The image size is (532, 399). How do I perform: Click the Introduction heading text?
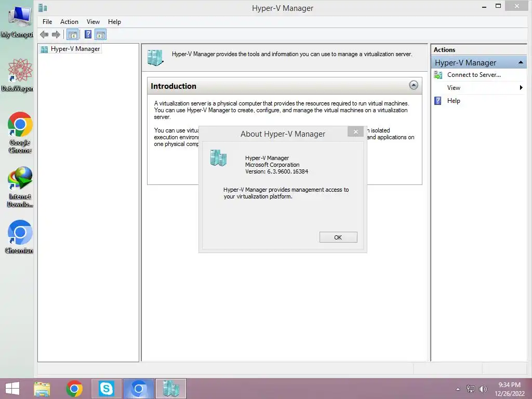click(x=174, y=86)
